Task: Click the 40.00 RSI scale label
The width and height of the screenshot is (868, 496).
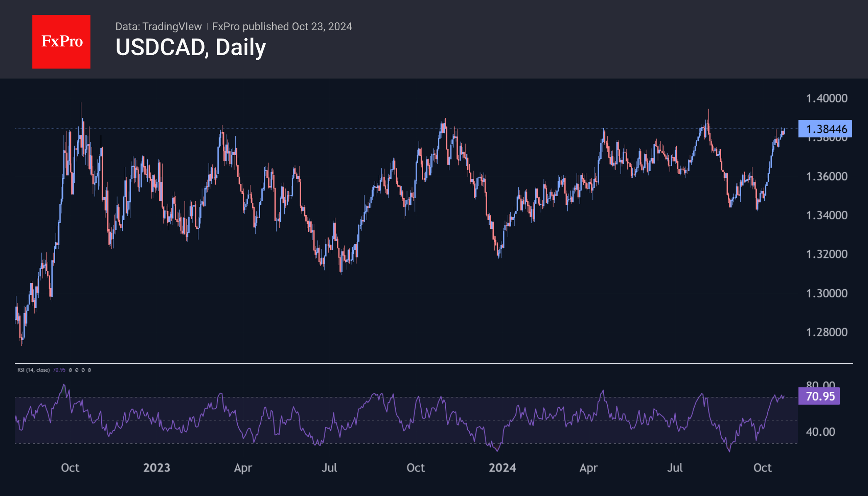Action: (820, 432)
